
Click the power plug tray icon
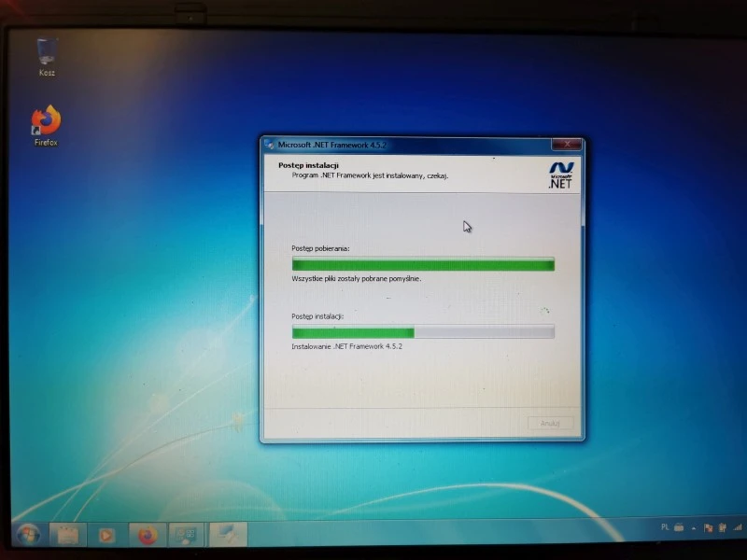pos(722,528)
